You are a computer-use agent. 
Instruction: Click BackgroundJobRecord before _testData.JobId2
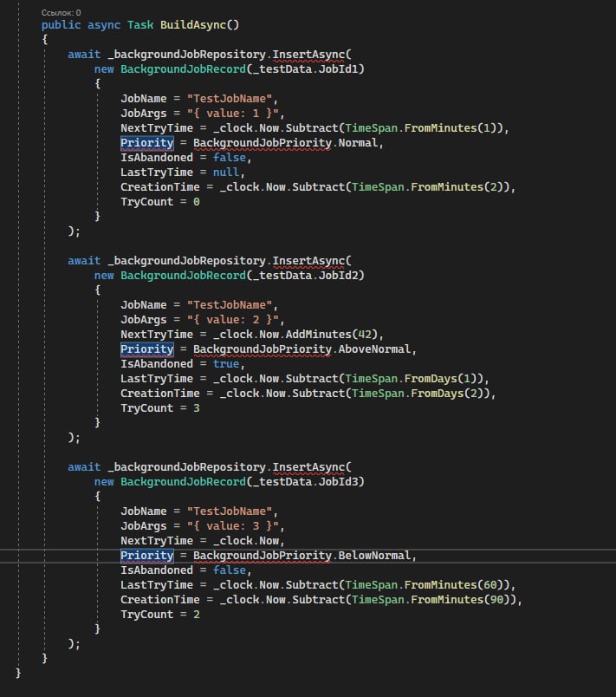click(x=183, y=275)
